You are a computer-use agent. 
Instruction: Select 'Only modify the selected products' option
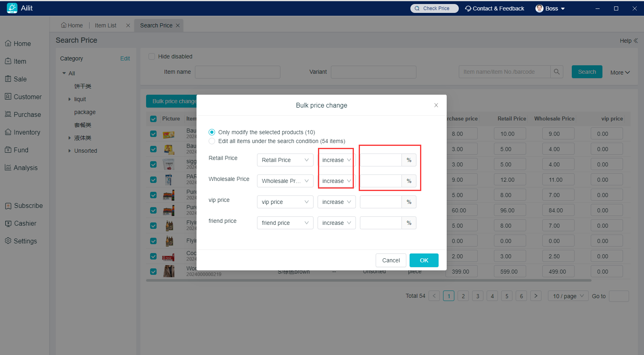pos(212,132)
